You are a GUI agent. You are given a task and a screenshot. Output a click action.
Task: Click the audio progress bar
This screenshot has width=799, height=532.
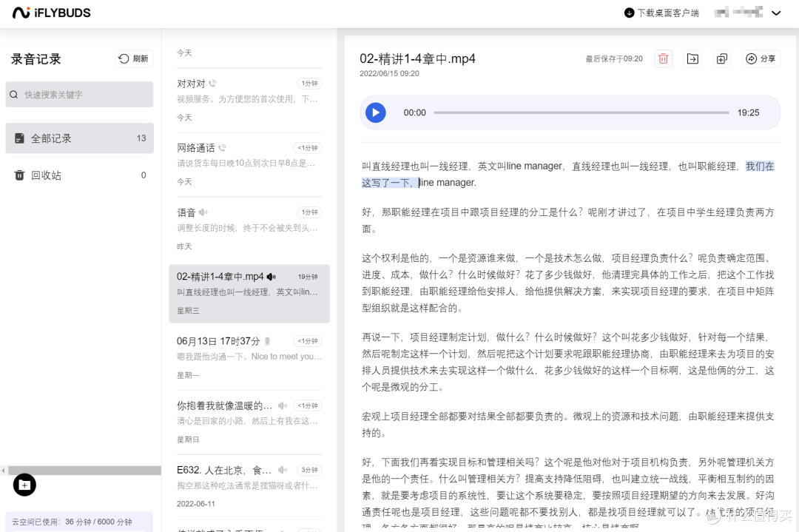point(581,112)
